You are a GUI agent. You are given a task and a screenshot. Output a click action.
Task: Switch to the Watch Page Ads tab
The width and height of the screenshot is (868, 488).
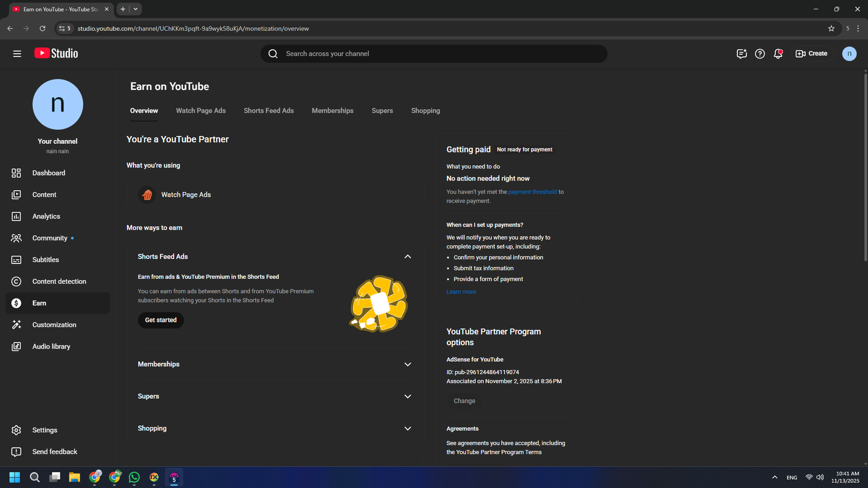tap(201, 111)
